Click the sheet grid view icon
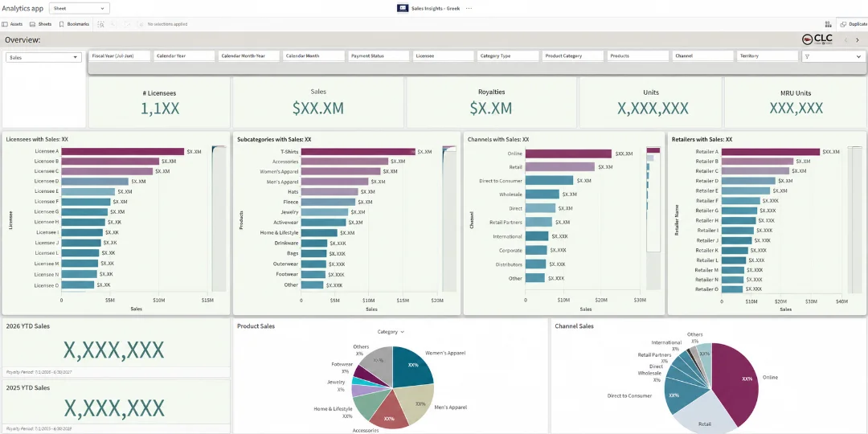Viewport: 868px width, 434px height. pyautogui.click(x=828, y=24)
